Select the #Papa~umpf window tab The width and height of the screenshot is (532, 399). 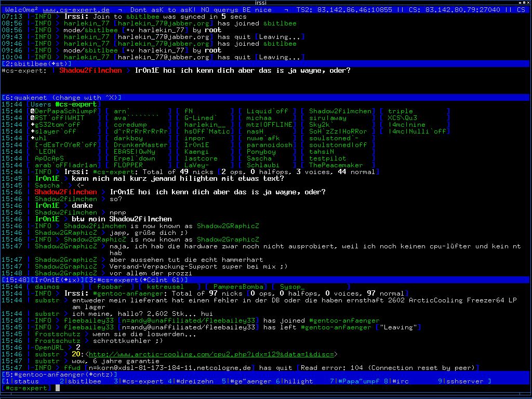pyautogui.click(x=356, y=381)
